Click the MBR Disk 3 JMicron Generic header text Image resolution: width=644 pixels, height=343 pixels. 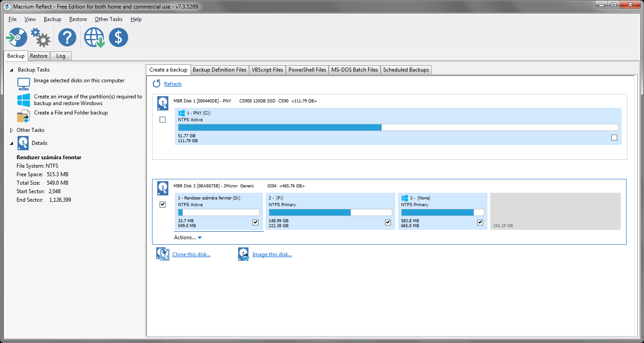(x=239, y=186)
